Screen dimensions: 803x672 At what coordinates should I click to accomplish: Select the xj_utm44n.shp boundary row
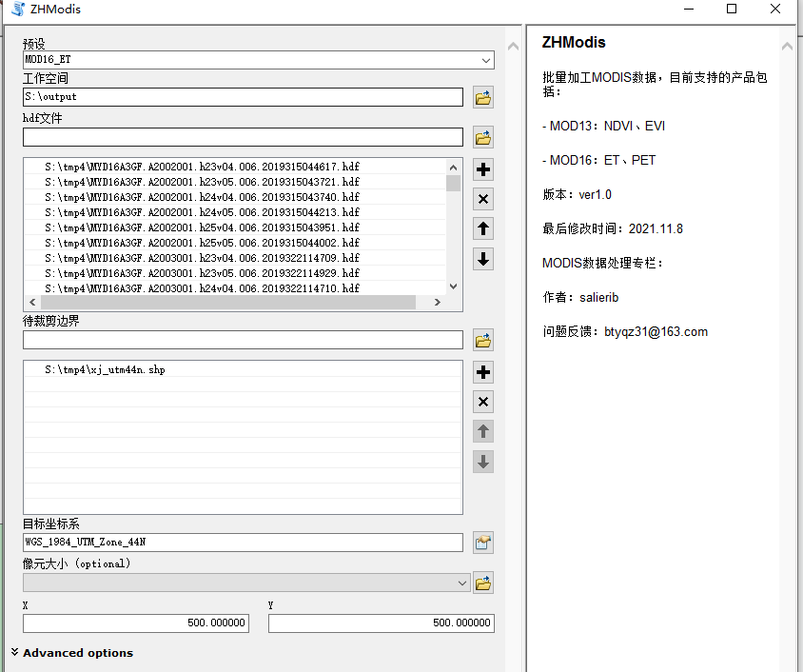(x=243, y=370)
